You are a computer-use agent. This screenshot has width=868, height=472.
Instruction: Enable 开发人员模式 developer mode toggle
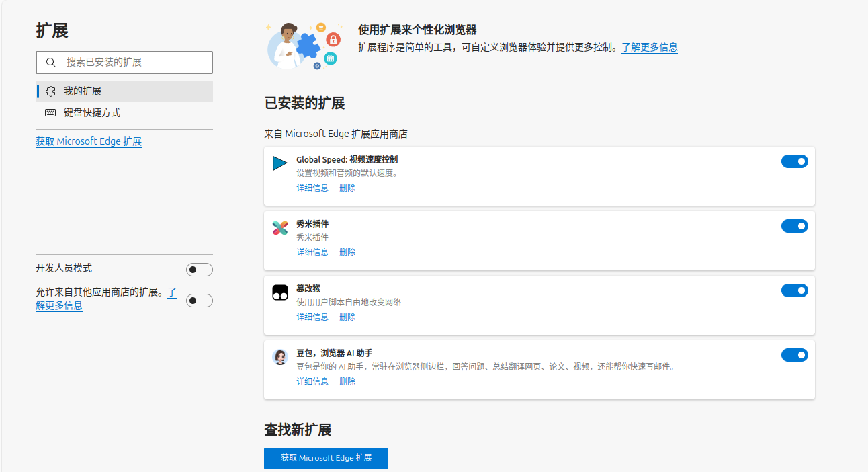[x=200, y=270]
